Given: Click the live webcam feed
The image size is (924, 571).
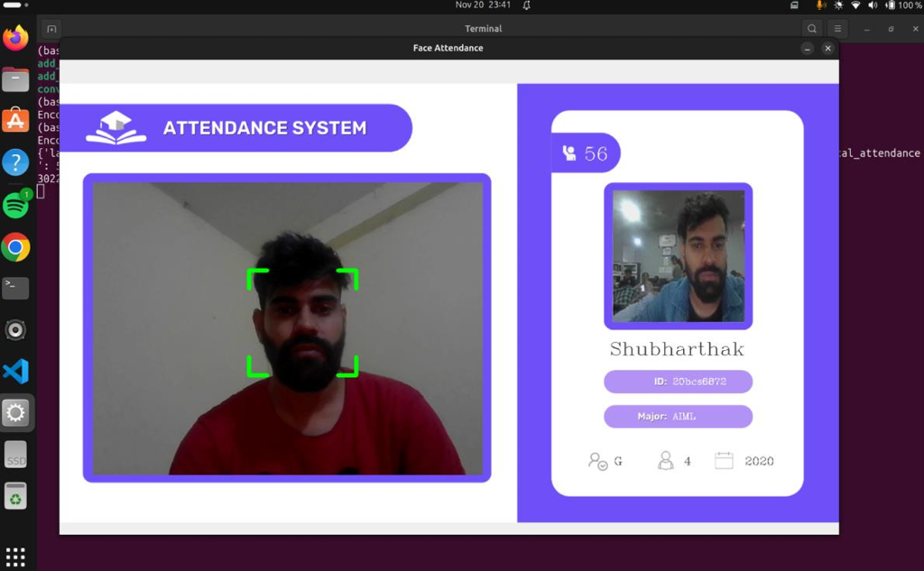Looking at the screenshot, I should 287,328.
